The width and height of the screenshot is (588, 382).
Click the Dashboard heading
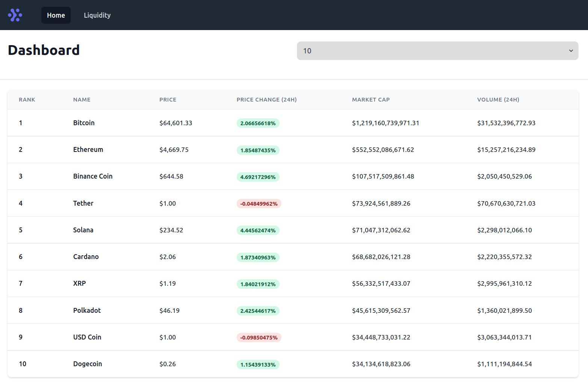click(44, 50)
